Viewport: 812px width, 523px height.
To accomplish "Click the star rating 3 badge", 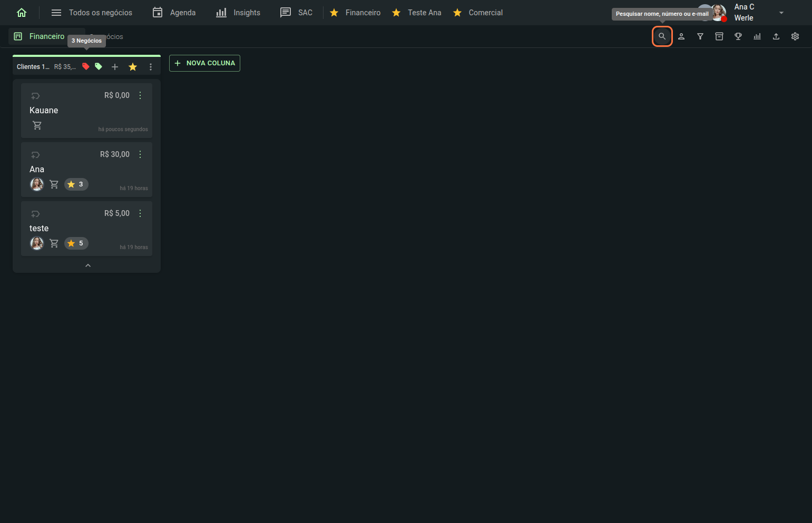I will click(76, 184).
